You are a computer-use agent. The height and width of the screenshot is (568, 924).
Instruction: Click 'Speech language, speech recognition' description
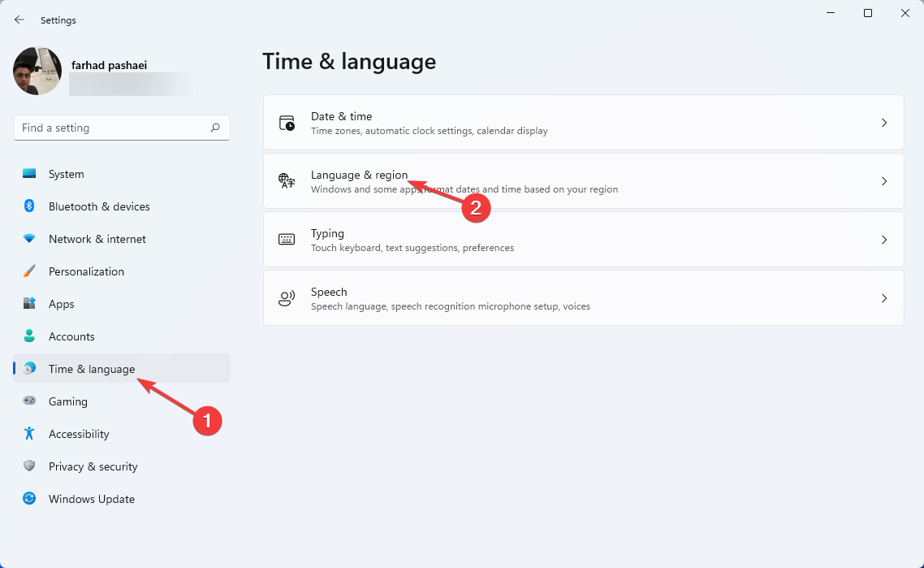click(450, 306)
